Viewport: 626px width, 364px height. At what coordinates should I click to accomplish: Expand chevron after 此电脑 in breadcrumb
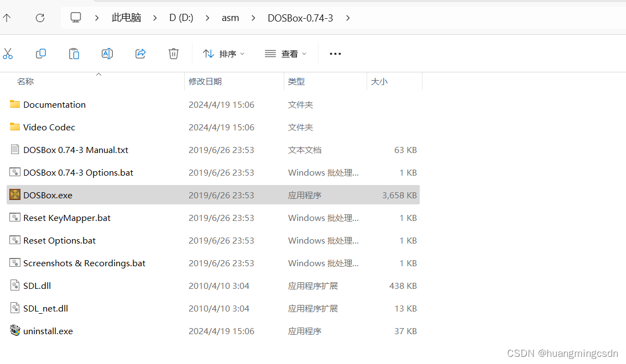(x=155, y=18)
